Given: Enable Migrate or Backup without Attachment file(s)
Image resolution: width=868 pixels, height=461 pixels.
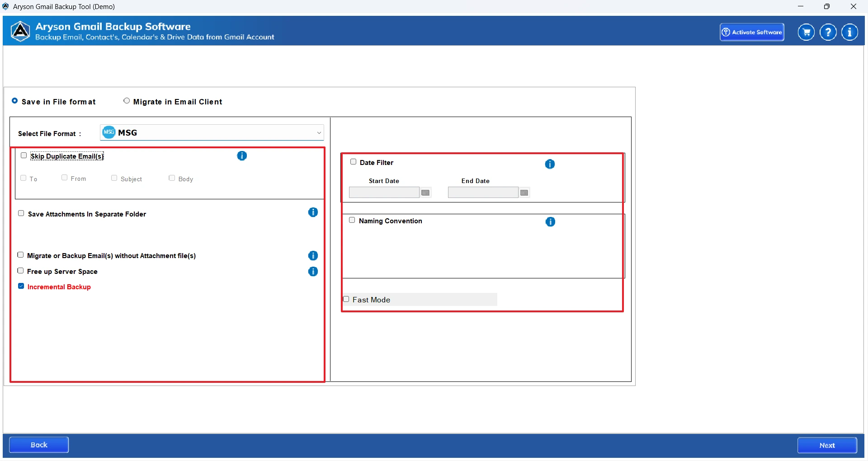Looking at the screenshot, I should [20, 255].
